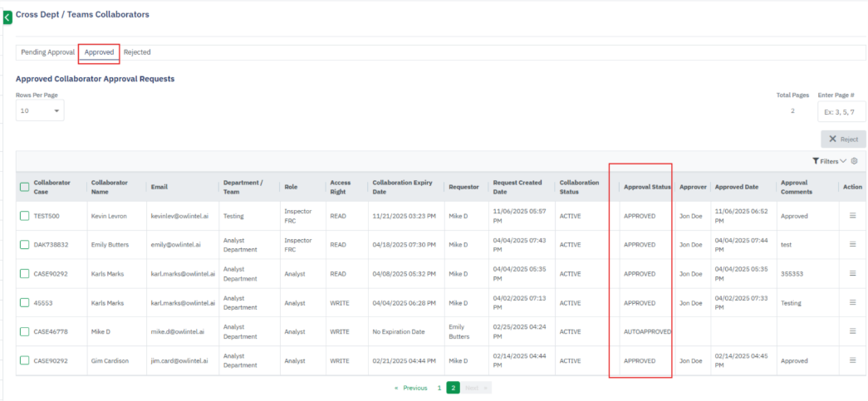Click the Enter Page number field

[x=841, y=111]
